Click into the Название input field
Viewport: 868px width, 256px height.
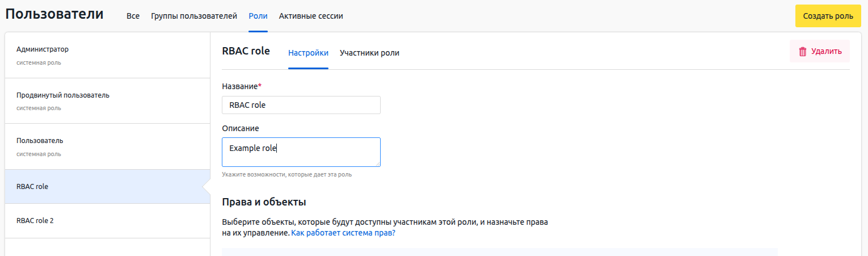click(x=301, y=105)
